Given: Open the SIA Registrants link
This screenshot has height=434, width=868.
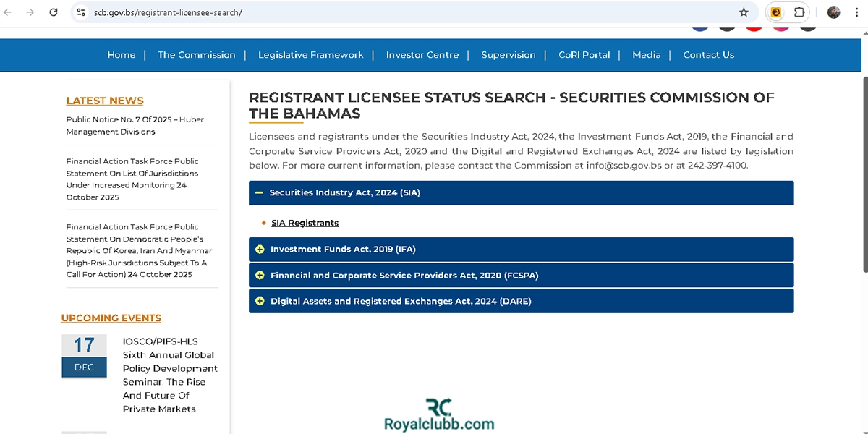Looking at the screenshot, I should tap(305, 223).
